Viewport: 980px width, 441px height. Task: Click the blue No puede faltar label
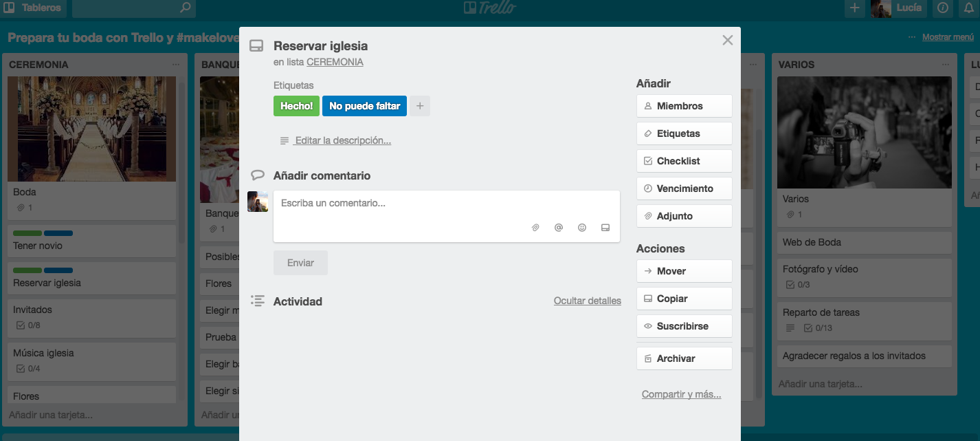(x=364, y=106)
